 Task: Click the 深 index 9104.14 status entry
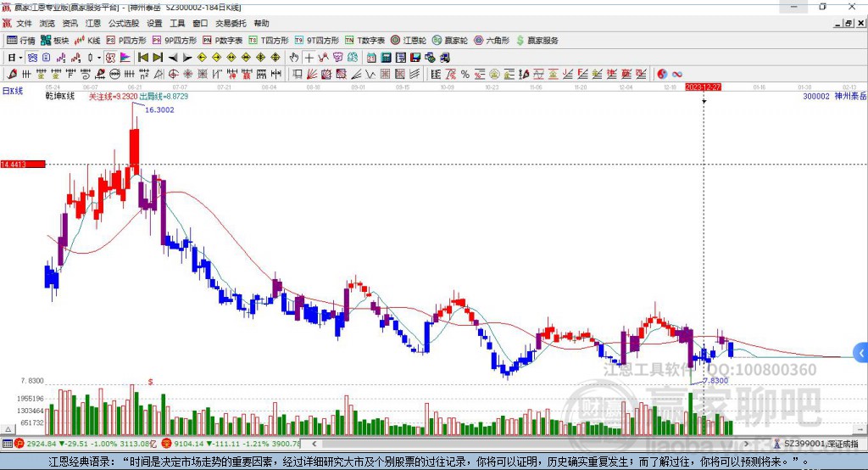(231, 444)
